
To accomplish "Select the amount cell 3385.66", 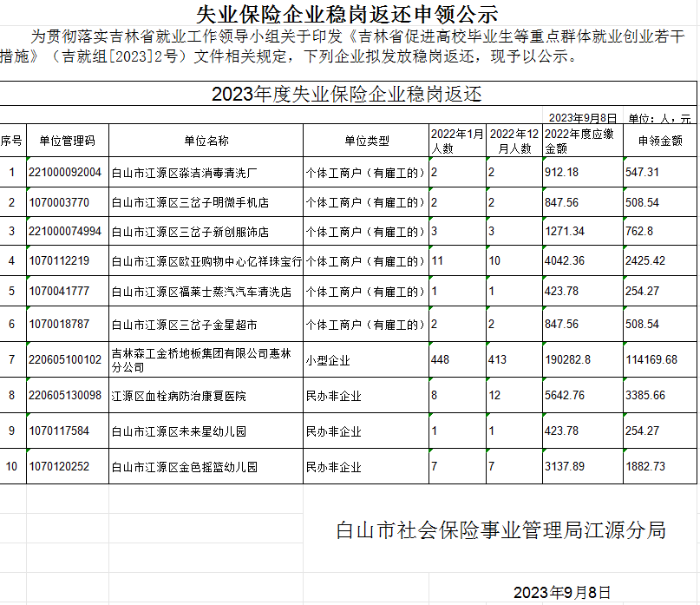I will [x=660, y=395].
